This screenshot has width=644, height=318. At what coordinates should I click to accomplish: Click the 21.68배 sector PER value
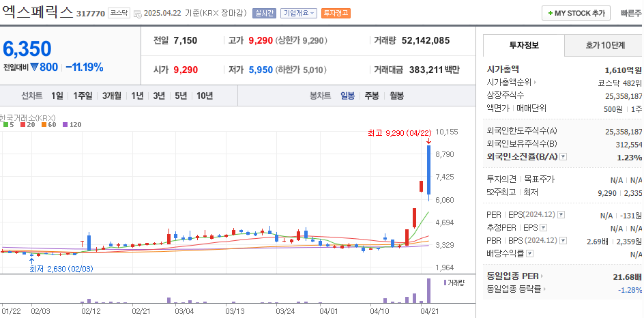point(627,277)
